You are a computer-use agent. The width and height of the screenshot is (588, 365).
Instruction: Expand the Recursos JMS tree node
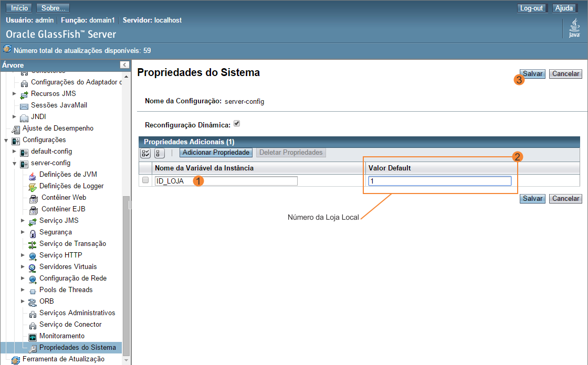[15, 94]
